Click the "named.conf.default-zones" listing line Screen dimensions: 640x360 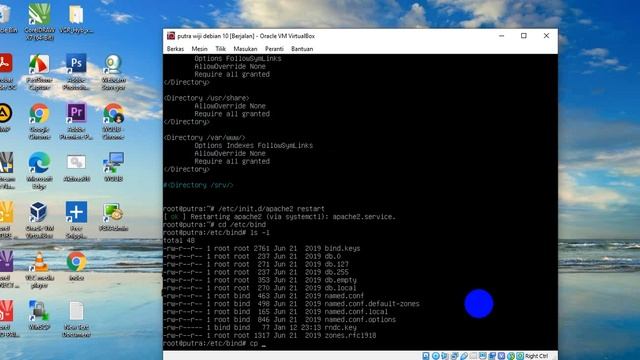tap(291, 304)
